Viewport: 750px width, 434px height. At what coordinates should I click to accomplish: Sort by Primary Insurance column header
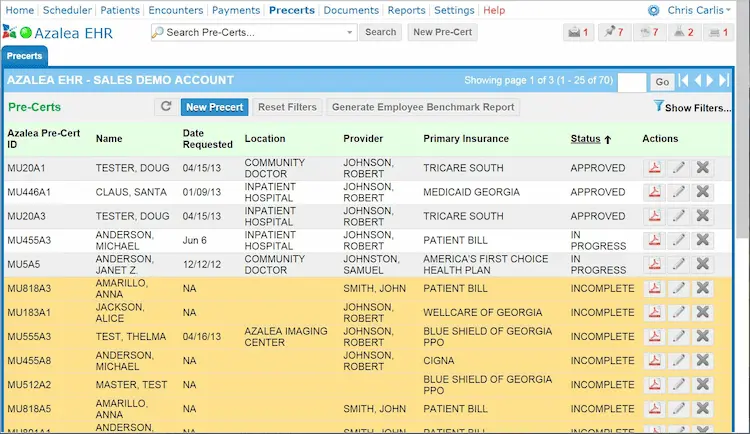pos(466,139)
